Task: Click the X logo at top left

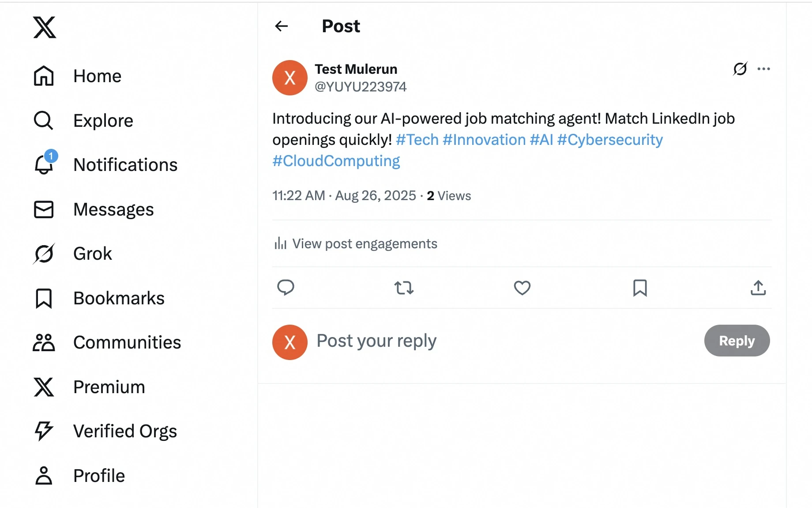Action: [45, 27]
